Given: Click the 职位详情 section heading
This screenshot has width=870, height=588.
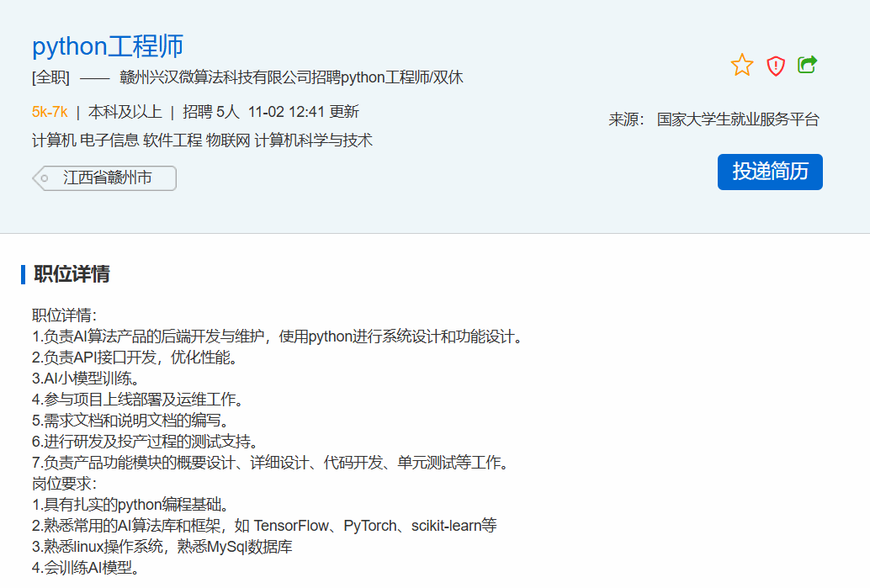Looking at the screenshot, I should tap(72, 274).
